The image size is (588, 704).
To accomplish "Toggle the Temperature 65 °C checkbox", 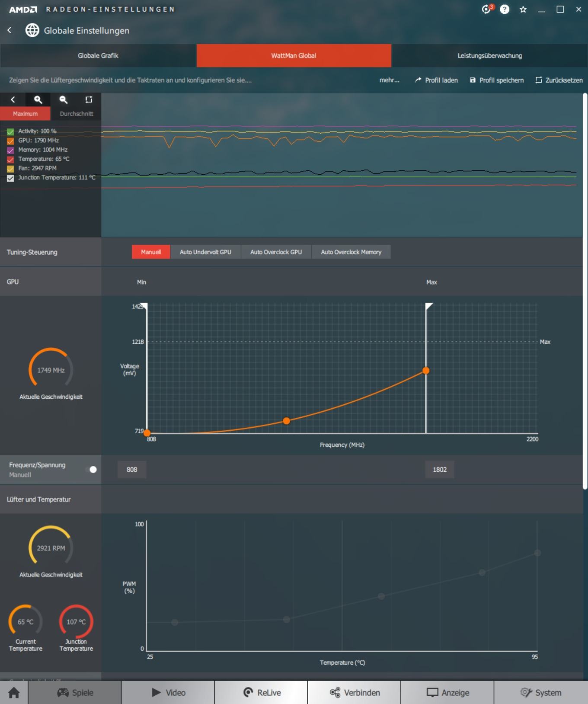I will [10, 160].
